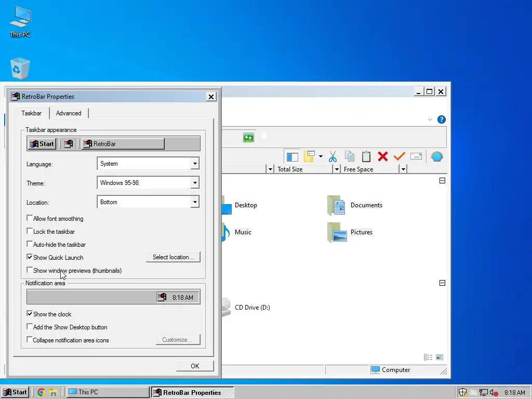The width and height of the screenshot is (532, 399).
Task: Click the taskbar clock showing 8:18 AM
Action: [x=514, y=393]
